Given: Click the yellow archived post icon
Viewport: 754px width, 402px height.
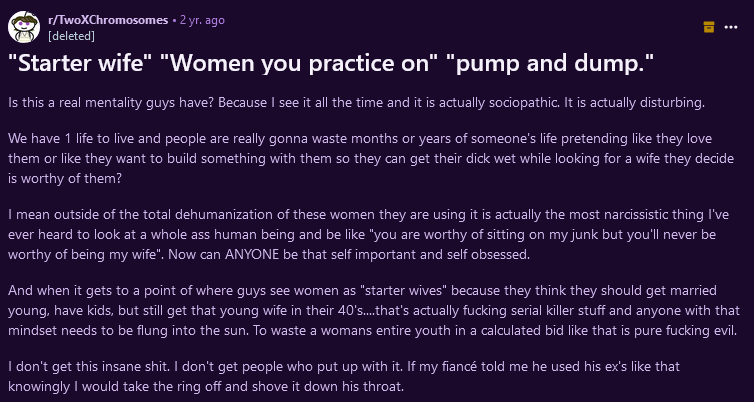Looking at the screenshot, I should pyautogui.click(x=708, y=27).
